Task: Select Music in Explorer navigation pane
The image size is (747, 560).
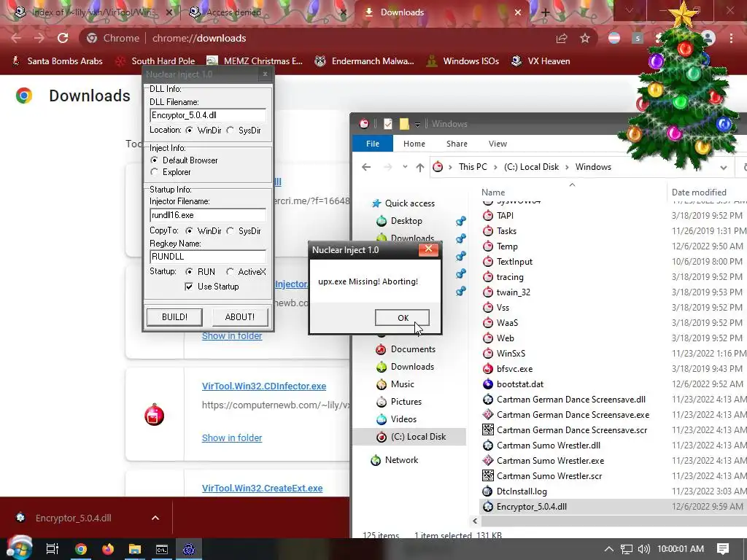Action: [x=402, y=384]
